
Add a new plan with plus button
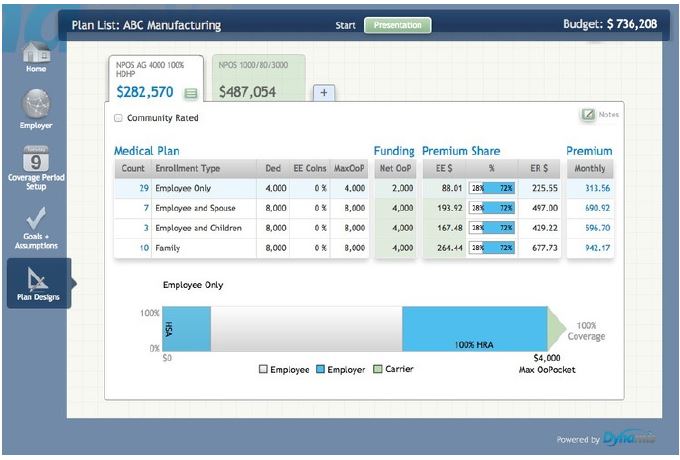324,93
